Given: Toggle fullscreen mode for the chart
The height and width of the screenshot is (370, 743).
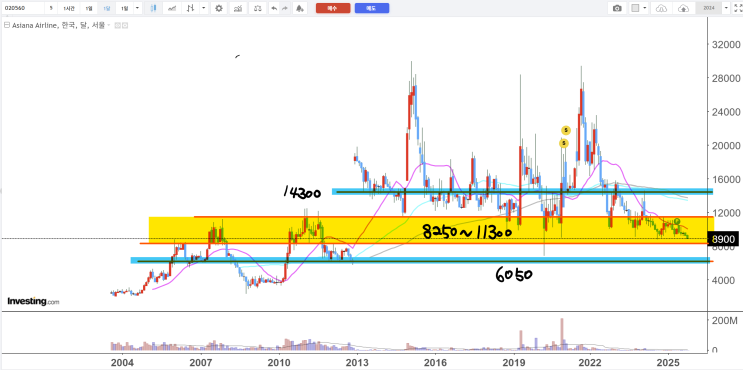Looking at the screenshot, I should pos(737,8).
